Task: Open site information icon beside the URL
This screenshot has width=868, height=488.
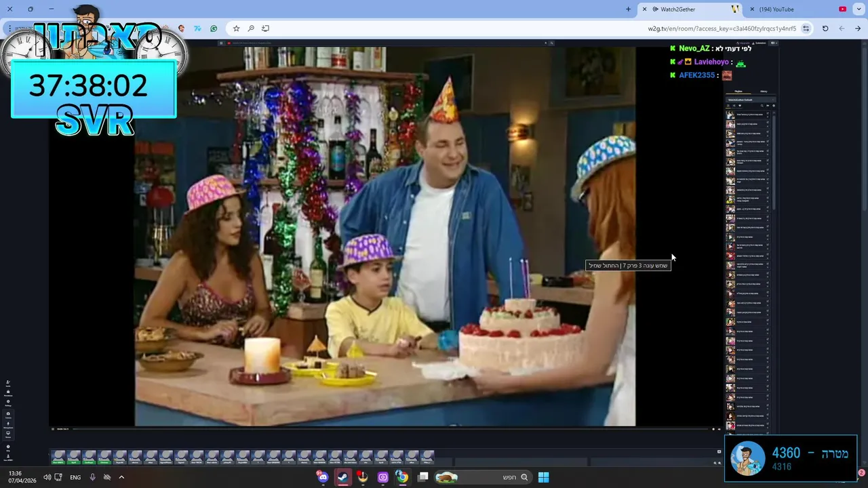Action: [x=806, y=28]
